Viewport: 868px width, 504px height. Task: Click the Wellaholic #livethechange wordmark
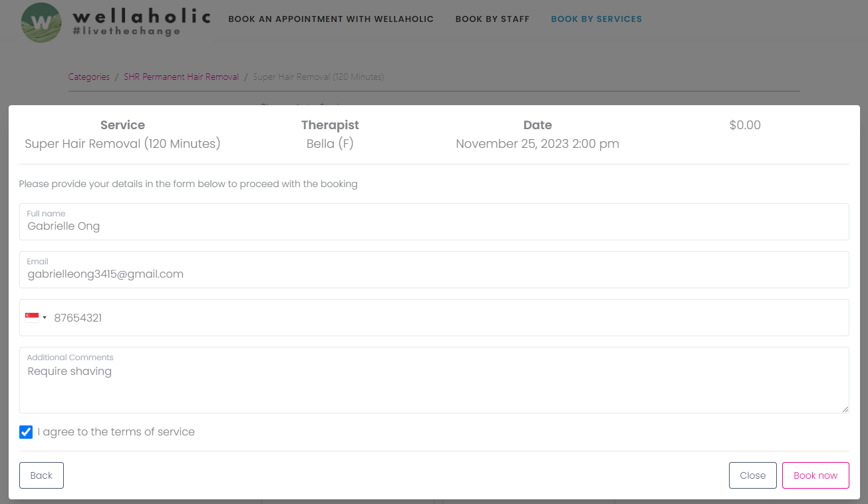(x=141, y=23)
